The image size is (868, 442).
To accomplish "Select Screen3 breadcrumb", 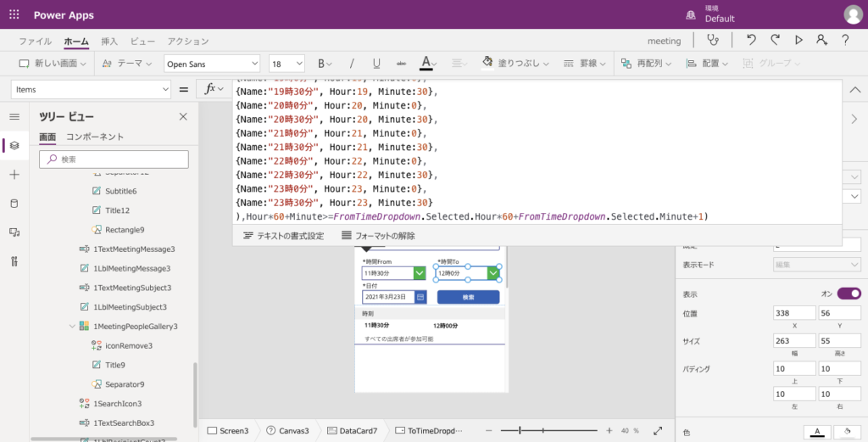I will point(227,430).
